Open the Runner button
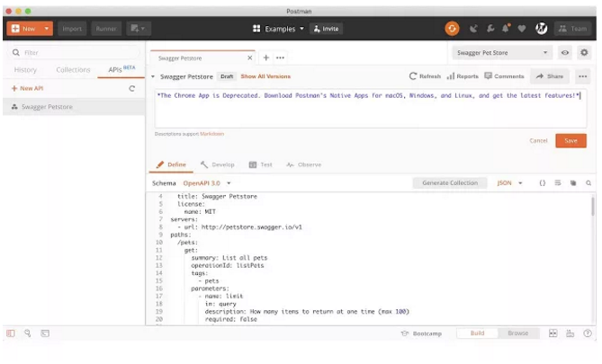 (x=106, y=29)
